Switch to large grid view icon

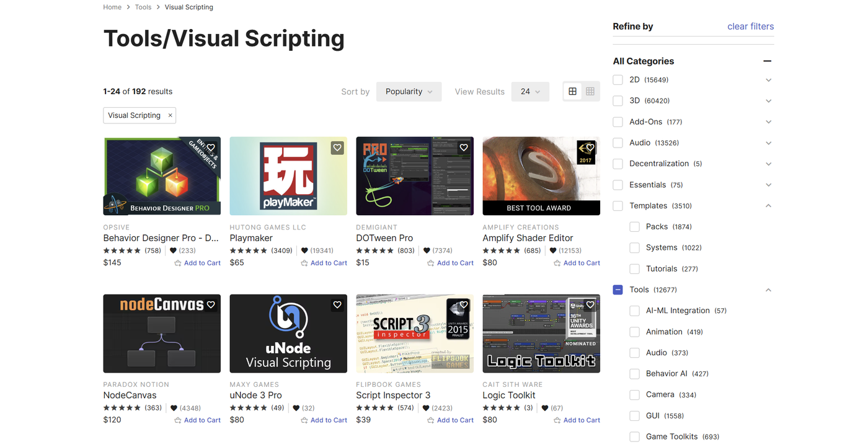[x=572, y=91]
